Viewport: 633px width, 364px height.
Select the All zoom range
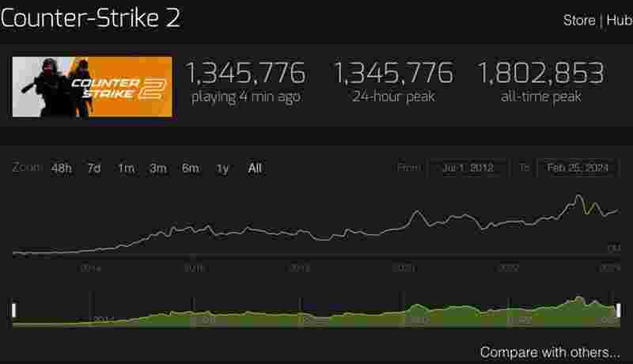pos(255,168)
